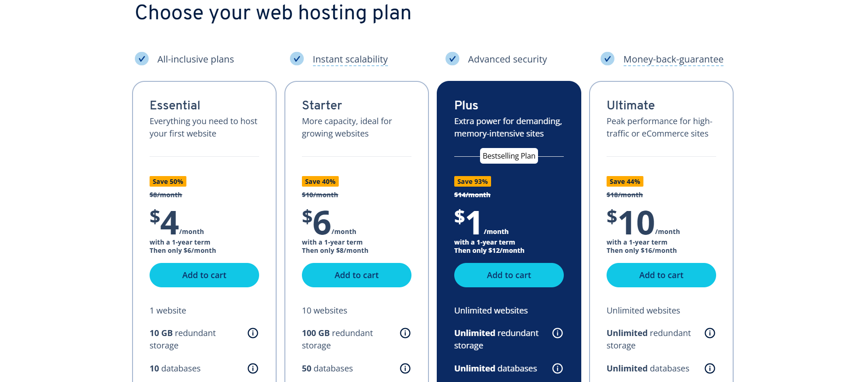The width and height of the screenshot is (868, 382).
Task: Click the checkmark next to Instant scalability
Action: 297,59
